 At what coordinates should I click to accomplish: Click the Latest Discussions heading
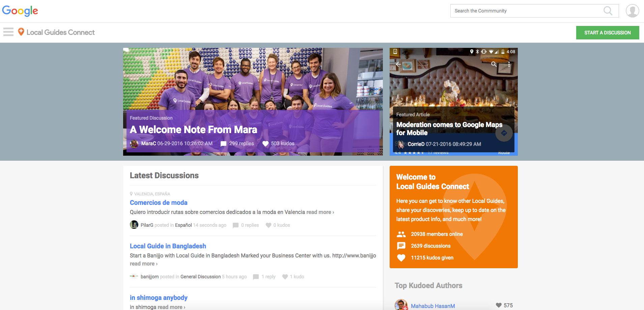coord(164,176)
